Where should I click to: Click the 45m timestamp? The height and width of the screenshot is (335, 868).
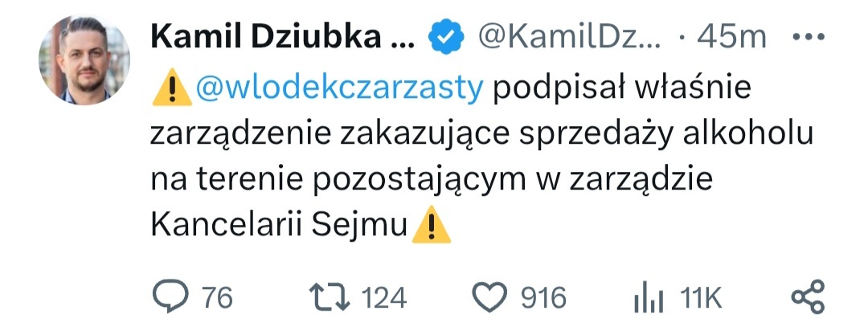[731, 37]
